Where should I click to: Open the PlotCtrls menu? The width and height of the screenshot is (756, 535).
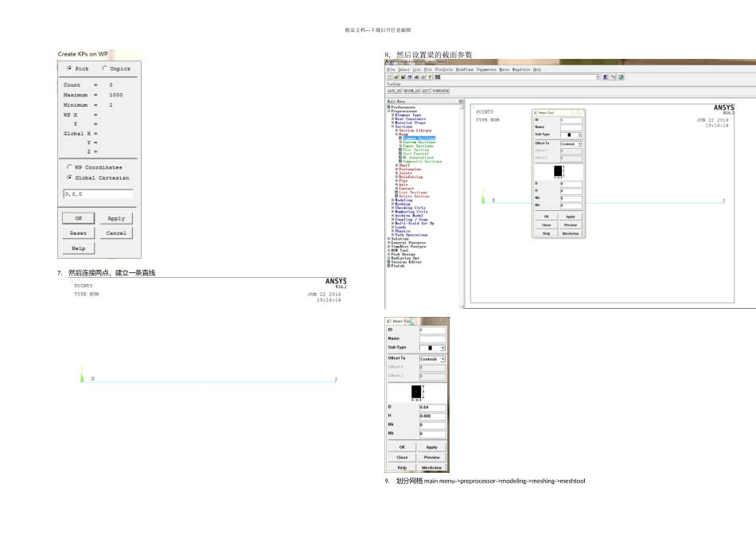click(x=444, y=69)
